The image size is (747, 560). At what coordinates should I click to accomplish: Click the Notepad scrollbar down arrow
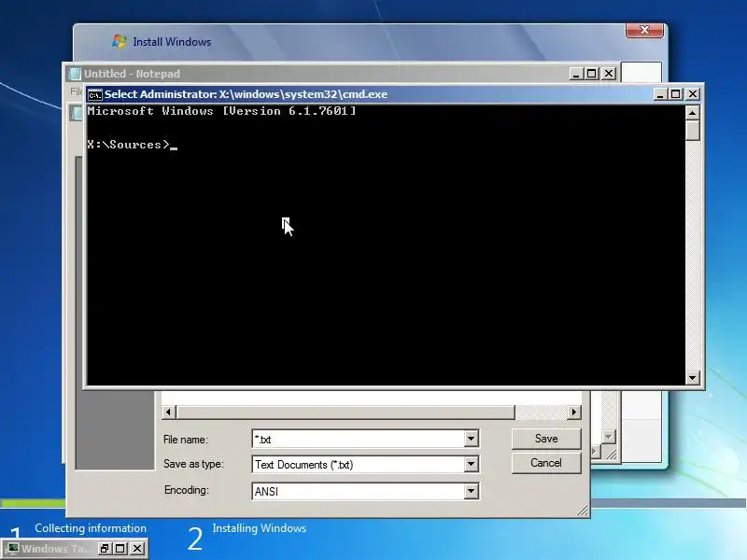coord(609,437)
